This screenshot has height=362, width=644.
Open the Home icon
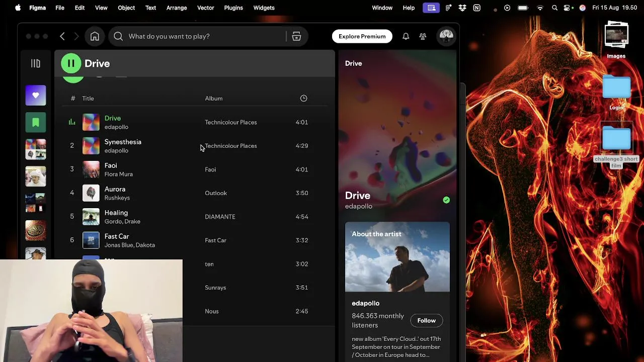95,36
